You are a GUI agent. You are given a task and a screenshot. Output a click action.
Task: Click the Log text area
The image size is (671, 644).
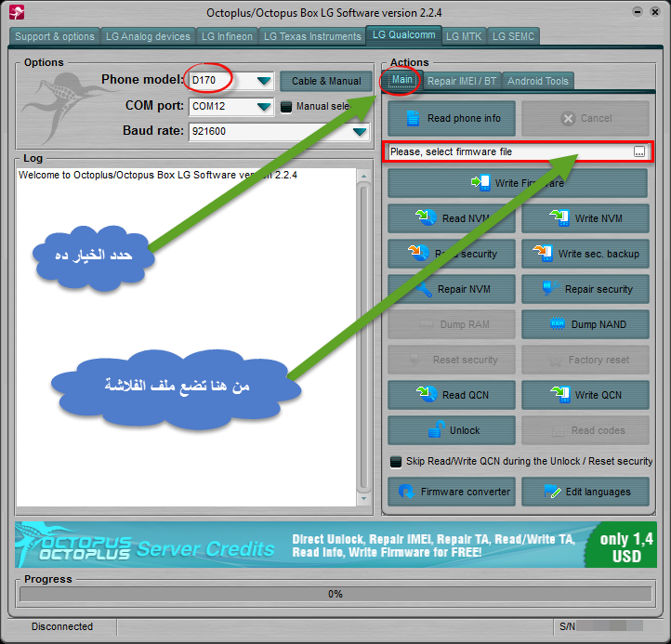[x=186, y=337]
